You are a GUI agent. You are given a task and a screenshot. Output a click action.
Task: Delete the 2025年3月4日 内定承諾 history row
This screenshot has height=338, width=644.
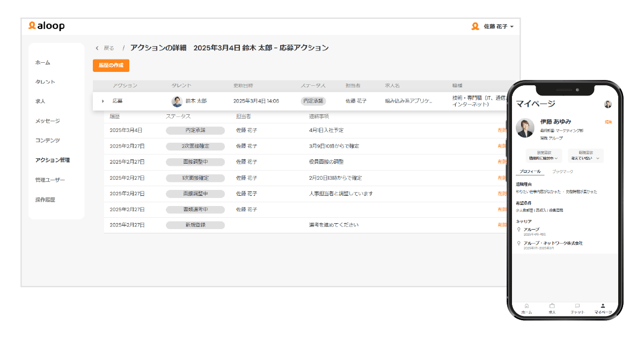(502, 130)
